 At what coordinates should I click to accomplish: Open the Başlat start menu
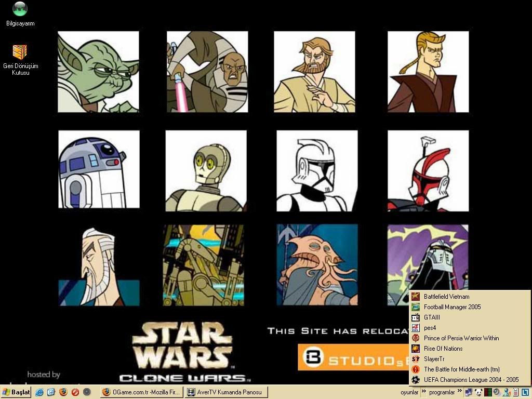pyautogui.click(x=16, y=392)
